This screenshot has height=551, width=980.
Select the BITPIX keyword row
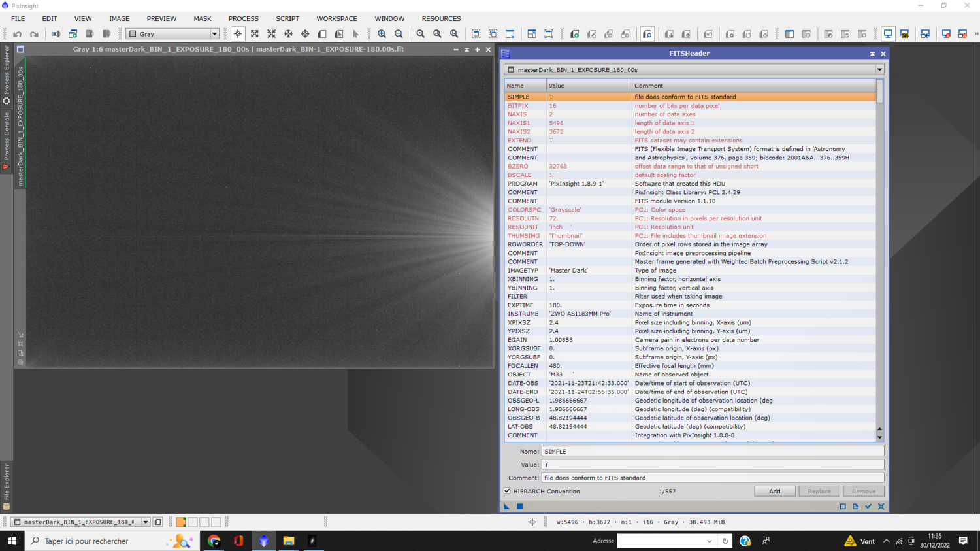click(690, 106)
